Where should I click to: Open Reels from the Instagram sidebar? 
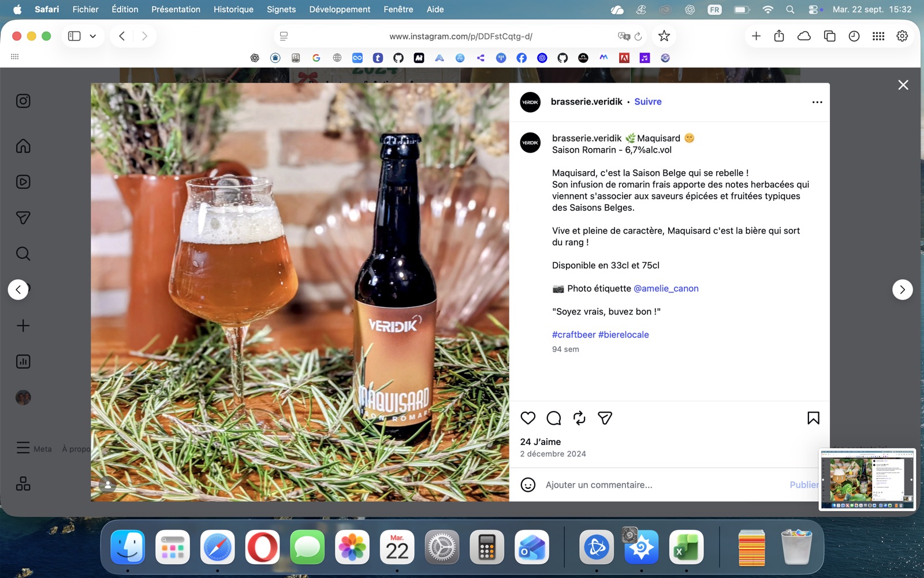pyautogui.click(x=23, y=181)
